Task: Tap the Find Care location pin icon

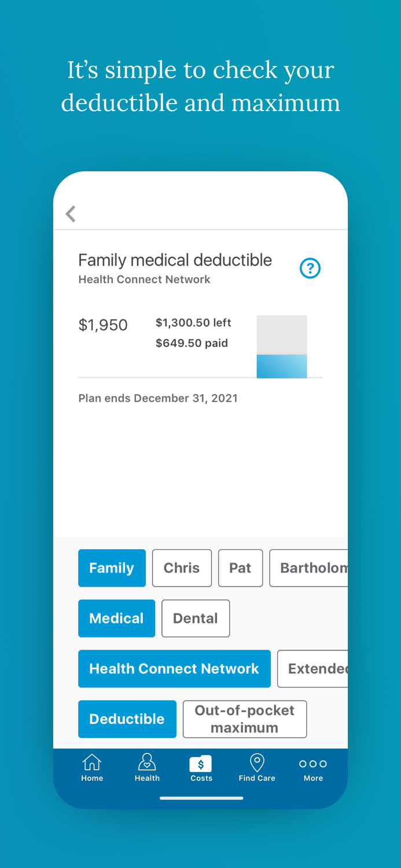Action: pos(257,763)
